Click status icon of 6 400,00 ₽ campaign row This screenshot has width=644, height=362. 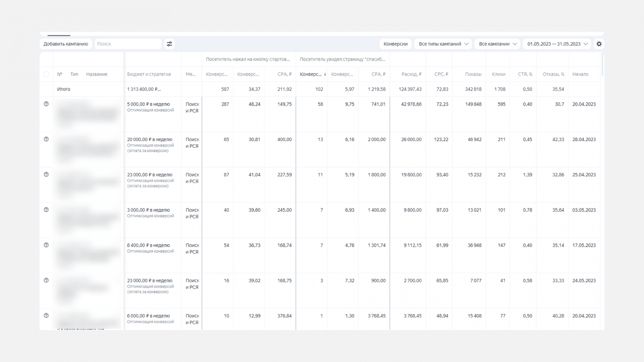[x=46, y=245]
